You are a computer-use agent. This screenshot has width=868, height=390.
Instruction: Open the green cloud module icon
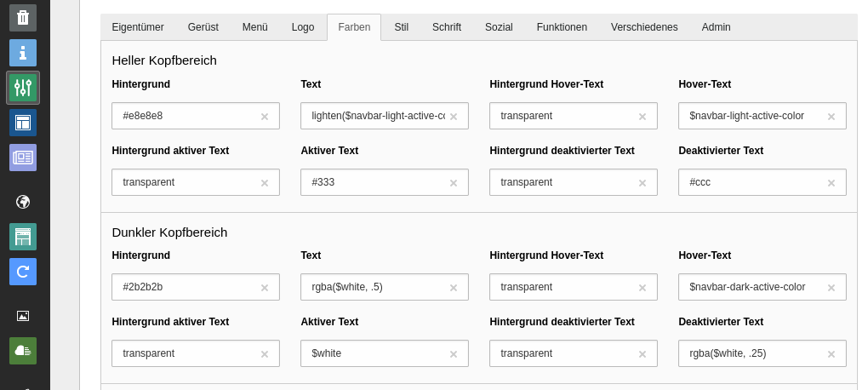pyautogui.click(x=23, y=351)
